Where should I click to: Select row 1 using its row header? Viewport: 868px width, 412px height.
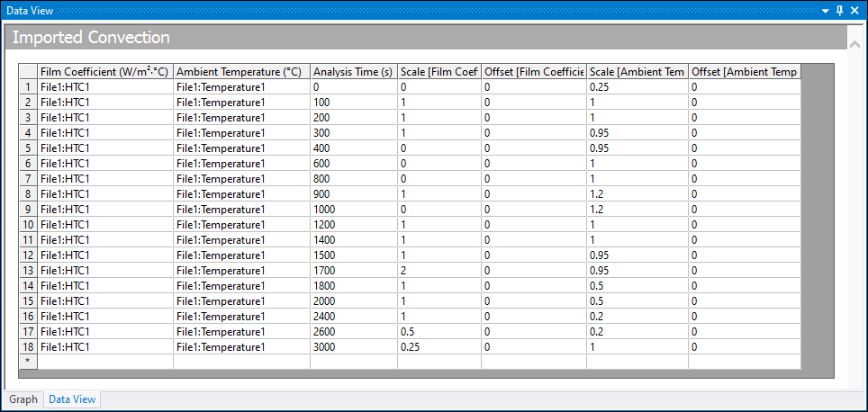pyautogui.click(x=28, y=87)
